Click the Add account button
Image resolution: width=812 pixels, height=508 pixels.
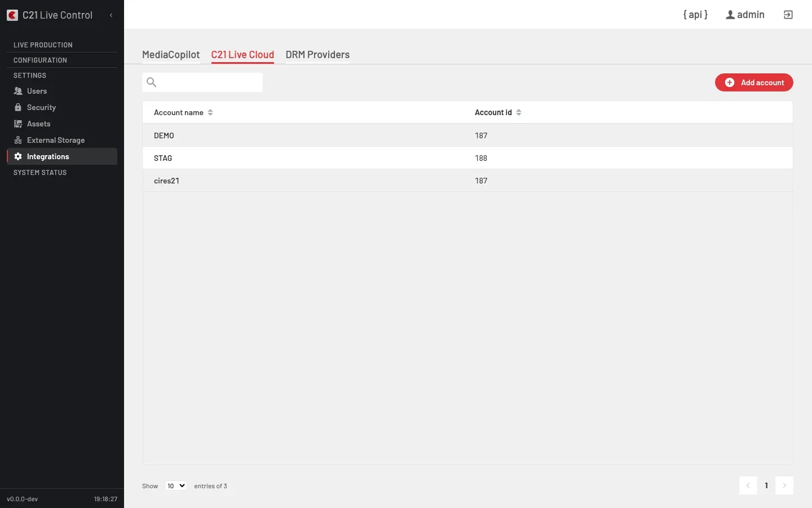(754, 82)
